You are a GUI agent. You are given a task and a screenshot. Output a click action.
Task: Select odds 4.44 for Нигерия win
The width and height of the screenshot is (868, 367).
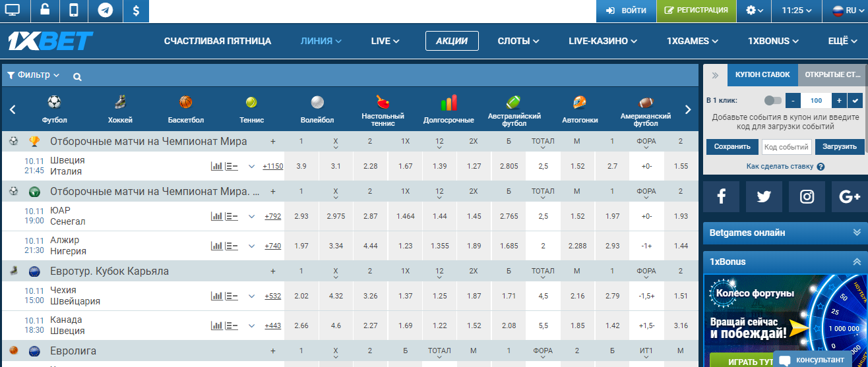click(x=370, y=246)
